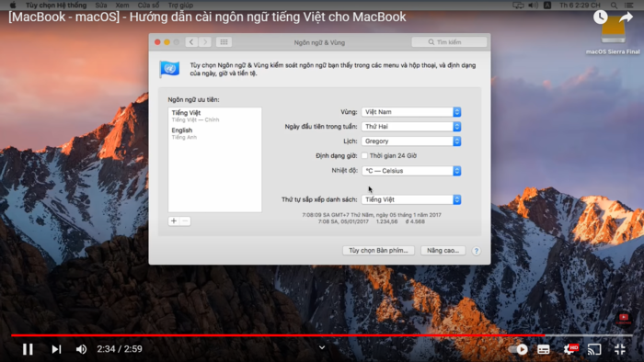Viewport: 644px width, 362px height.
Task: Mute the video volume icon
Action: pyautogui.click(x=81, y=349)
